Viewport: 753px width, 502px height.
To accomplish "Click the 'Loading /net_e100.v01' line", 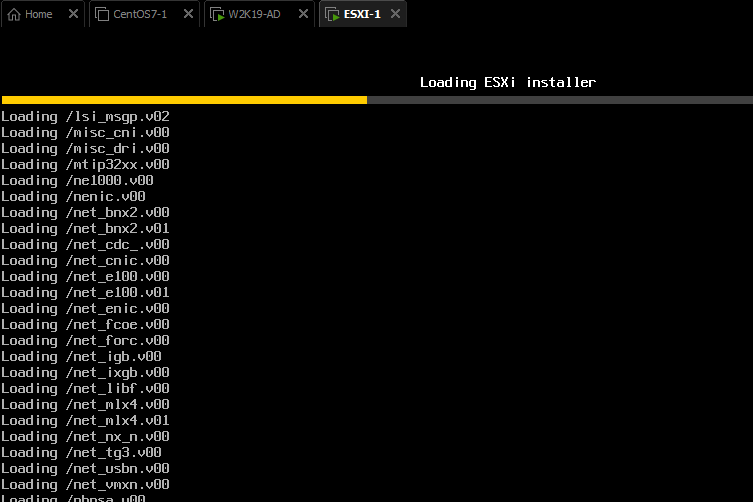I will (x=85, y=293).
